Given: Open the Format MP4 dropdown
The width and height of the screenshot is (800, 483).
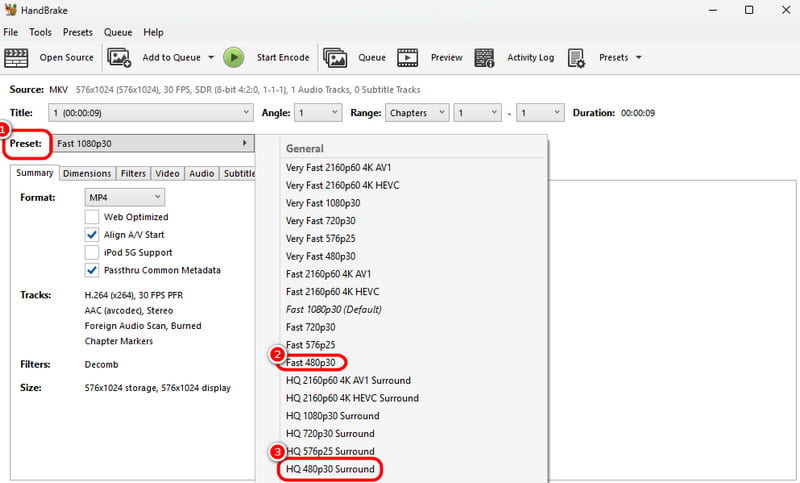Looking at the screenshot, I should click(124, 197).
